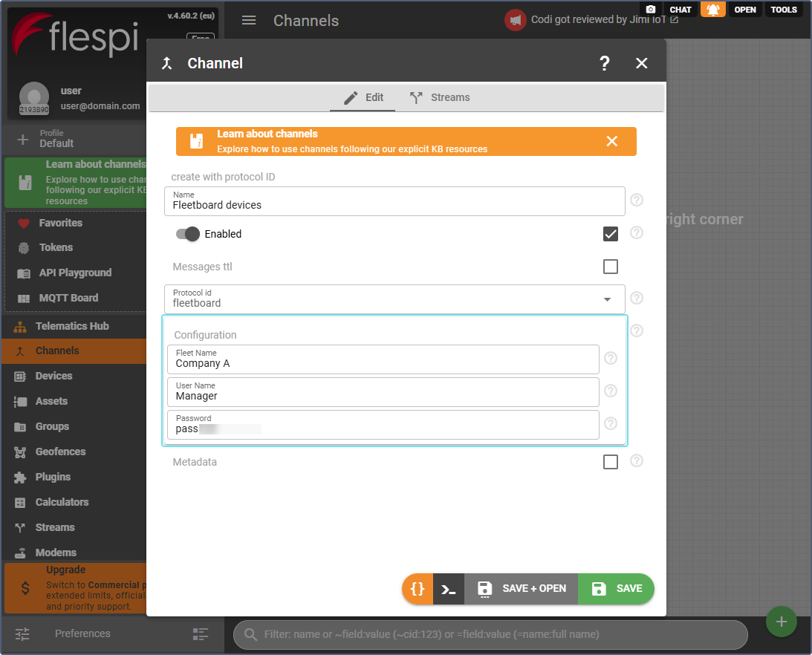812x655 pixels.
Task: Open JSON editor curly braces button
Action: coord(418,589)
